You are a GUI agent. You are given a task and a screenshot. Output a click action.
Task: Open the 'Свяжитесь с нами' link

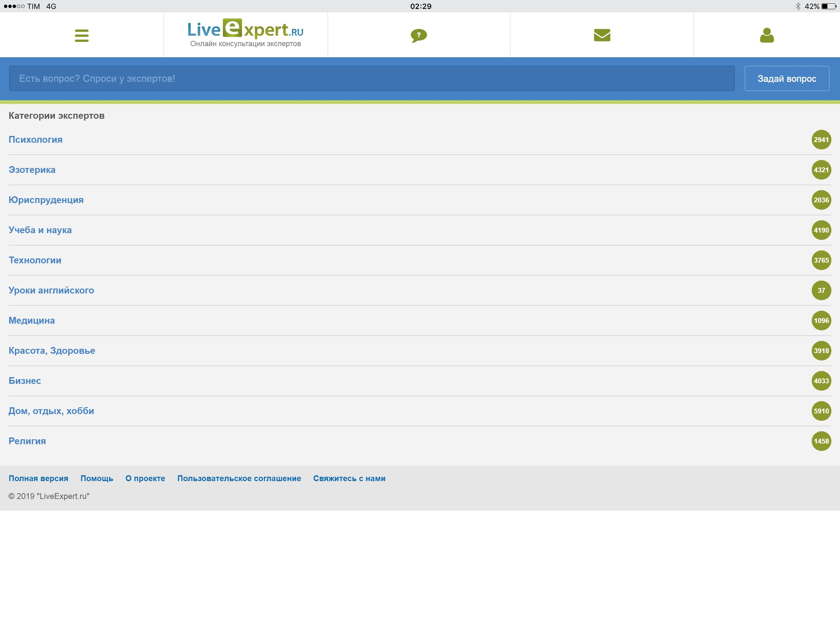click(x=349, y=478)
